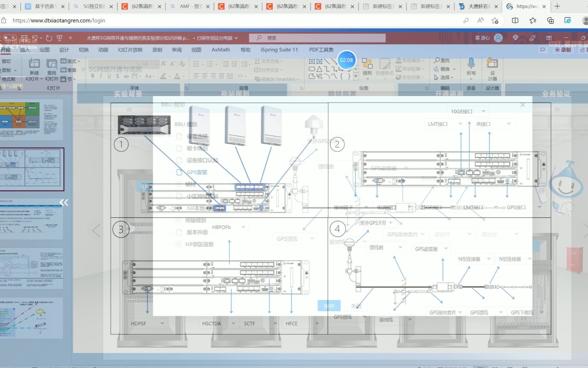Toggle Underline formatting

pyautogui.click(x=109, y=76)
